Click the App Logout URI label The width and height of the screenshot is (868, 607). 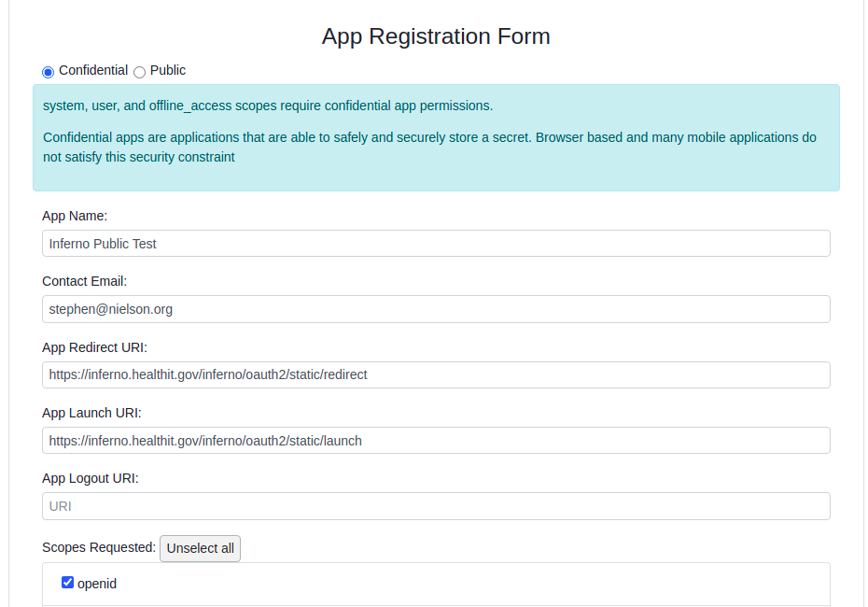[91, 478]
